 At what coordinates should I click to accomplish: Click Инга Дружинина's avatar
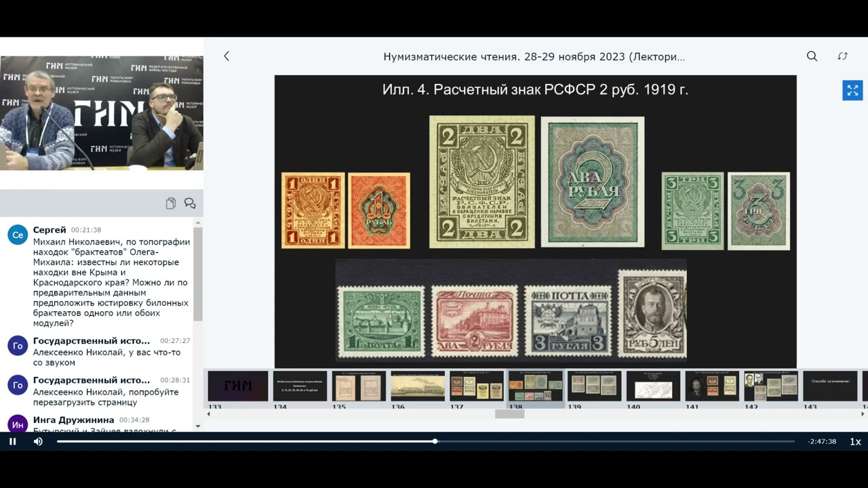[x=18, y=424]
